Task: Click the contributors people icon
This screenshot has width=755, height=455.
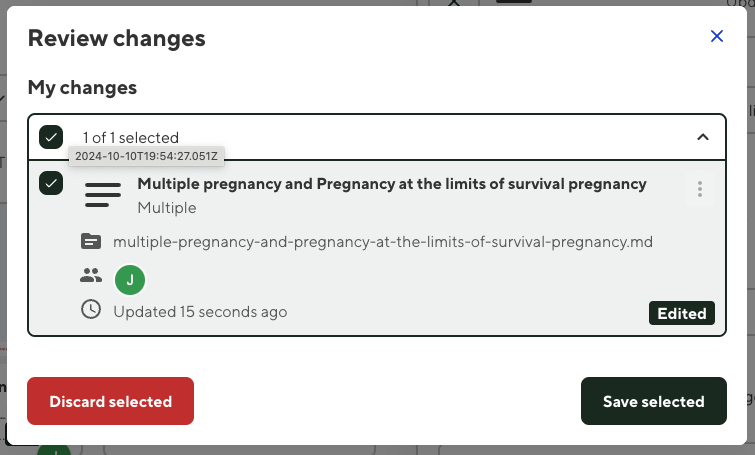Action: point(91,275)
